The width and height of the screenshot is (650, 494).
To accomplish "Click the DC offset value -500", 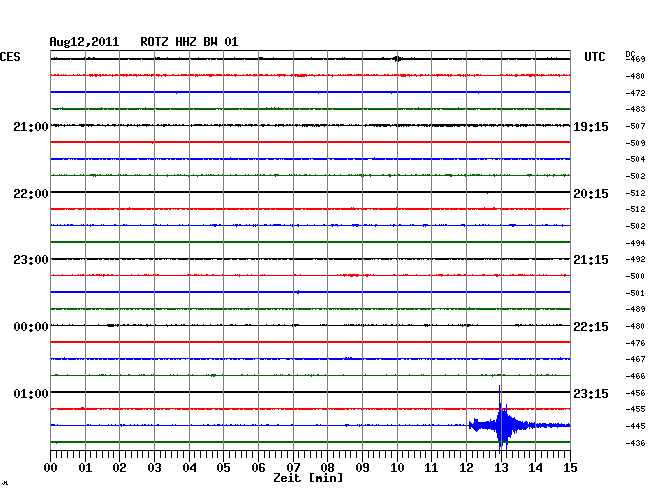I will pyautogui.click(x=635, y=276).
